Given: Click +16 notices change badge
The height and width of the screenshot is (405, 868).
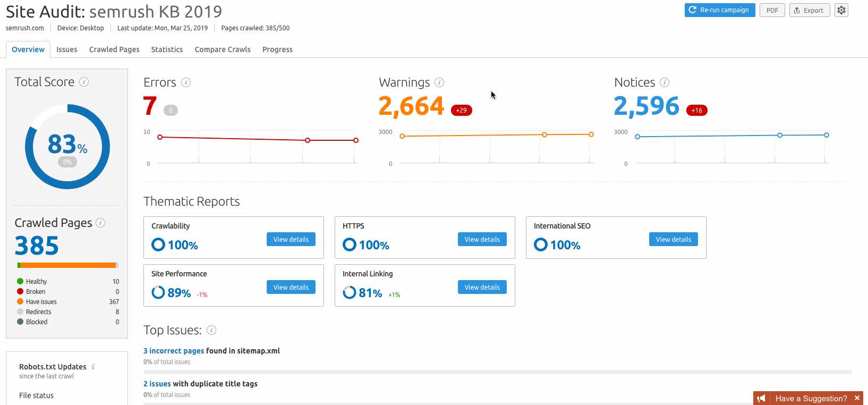Looking at the screenshot, I should coord(697,110).
